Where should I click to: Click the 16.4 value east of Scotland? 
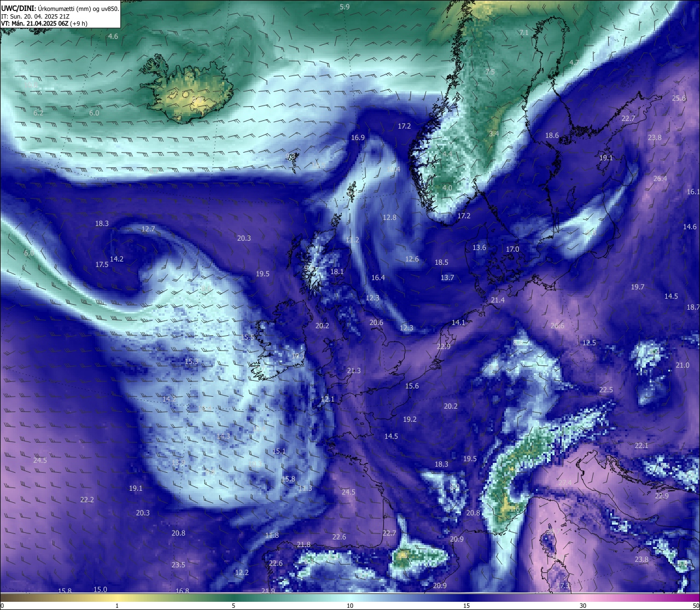coord(378,278)
